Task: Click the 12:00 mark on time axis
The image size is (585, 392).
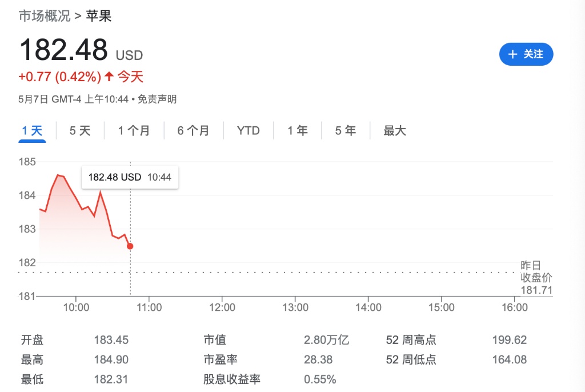Action: (x=222, y=307)
